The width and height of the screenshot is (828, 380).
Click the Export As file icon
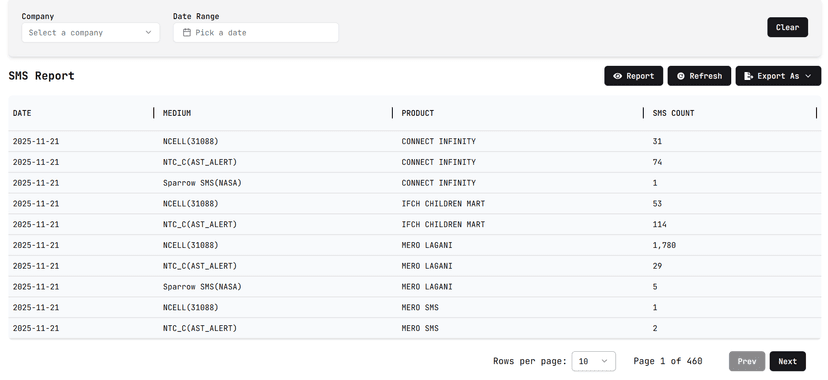pyautogui.click(x=748, y=76)
